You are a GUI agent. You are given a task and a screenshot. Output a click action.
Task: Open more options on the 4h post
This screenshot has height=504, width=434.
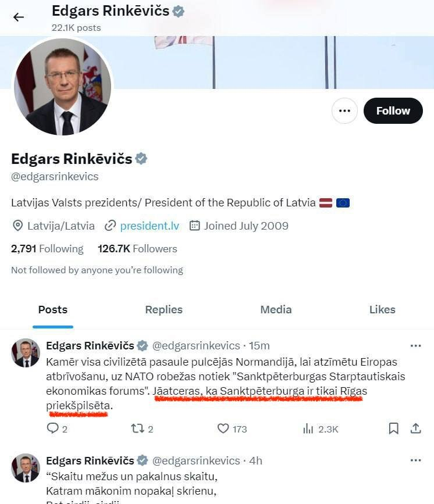415,460
